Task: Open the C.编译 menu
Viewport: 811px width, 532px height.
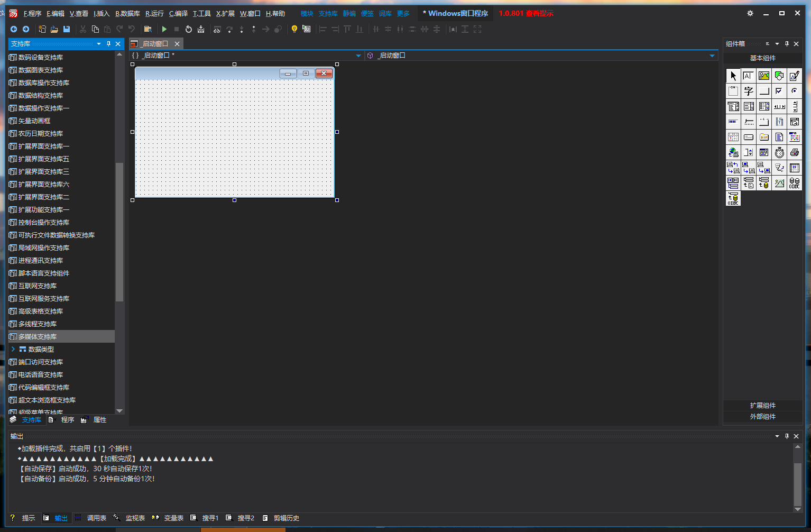Action: point(178,13)
